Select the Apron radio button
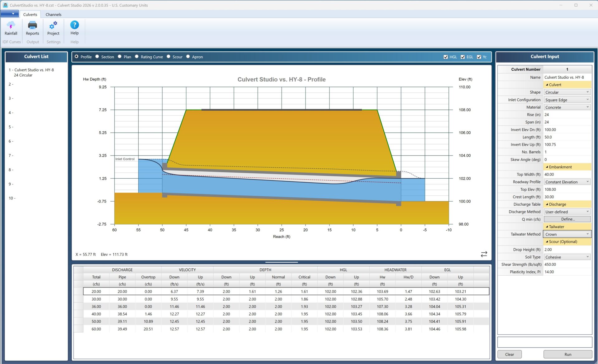The height and width of the screenshot is (364, 598). click(x=188, y=57)
